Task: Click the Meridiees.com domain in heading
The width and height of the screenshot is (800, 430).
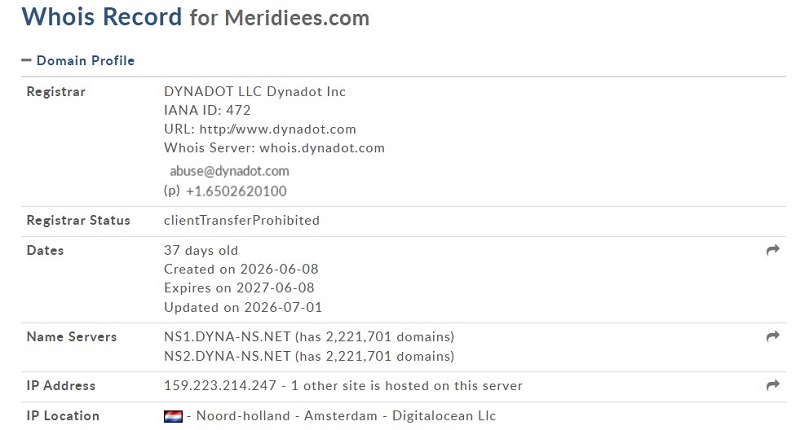Action: 297,18
